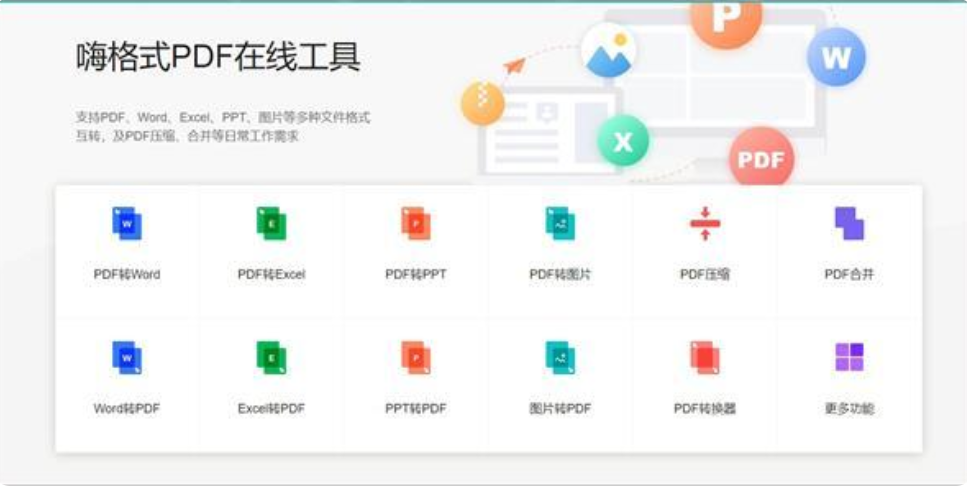Screen dimensions: 967x486
Task: Click the red PDF压缩 compress icon
Action: [705, 224]
